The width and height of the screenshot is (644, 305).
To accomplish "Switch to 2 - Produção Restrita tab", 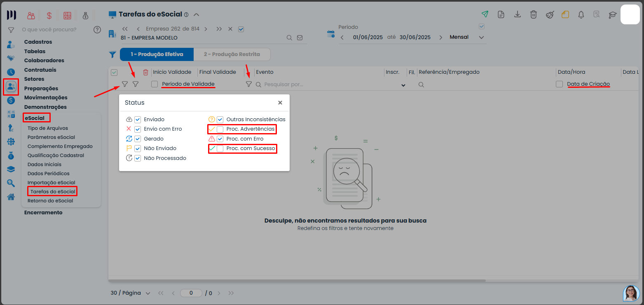I will 232,54.
